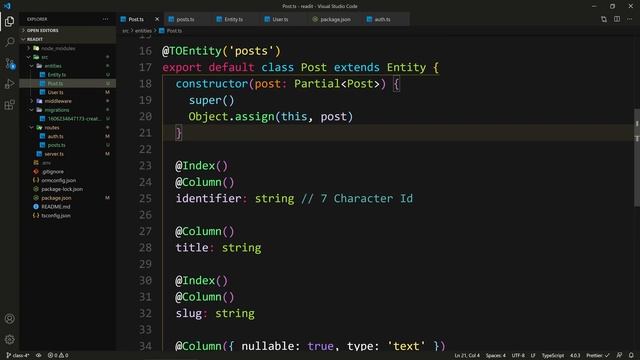The height and width of the screenshot is (360, 640).
Task: Collapse the entities folder
Action: click(53, 66)
